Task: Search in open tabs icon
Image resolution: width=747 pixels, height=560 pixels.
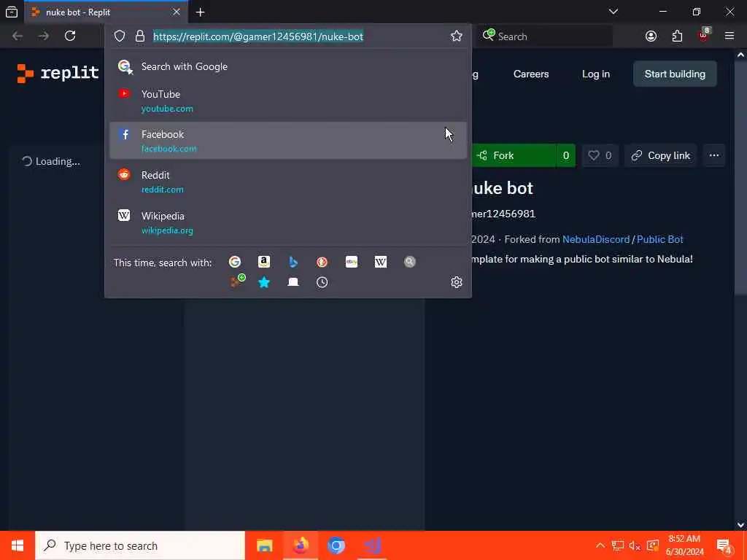Action: pos(293,282)
